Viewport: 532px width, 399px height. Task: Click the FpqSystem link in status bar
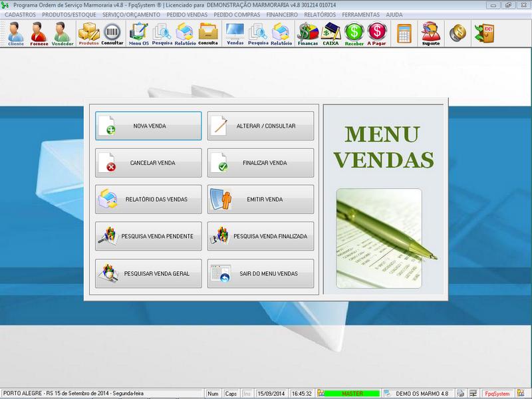(x=497, y=394)
